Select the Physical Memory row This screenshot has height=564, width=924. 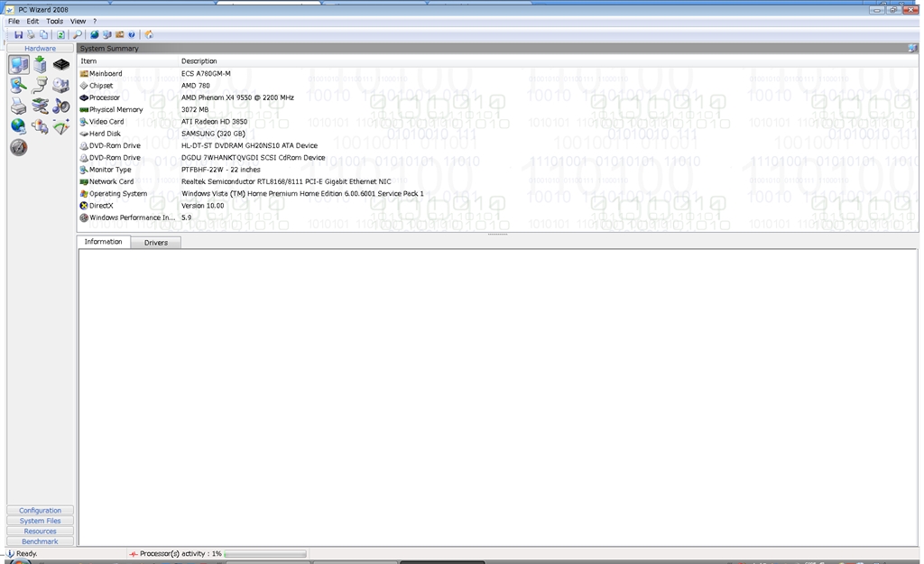[498, 109]
